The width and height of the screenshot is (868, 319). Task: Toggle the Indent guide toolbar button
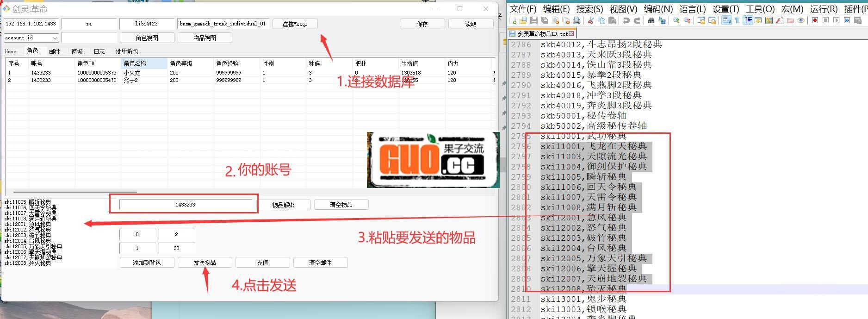point(748,20)
